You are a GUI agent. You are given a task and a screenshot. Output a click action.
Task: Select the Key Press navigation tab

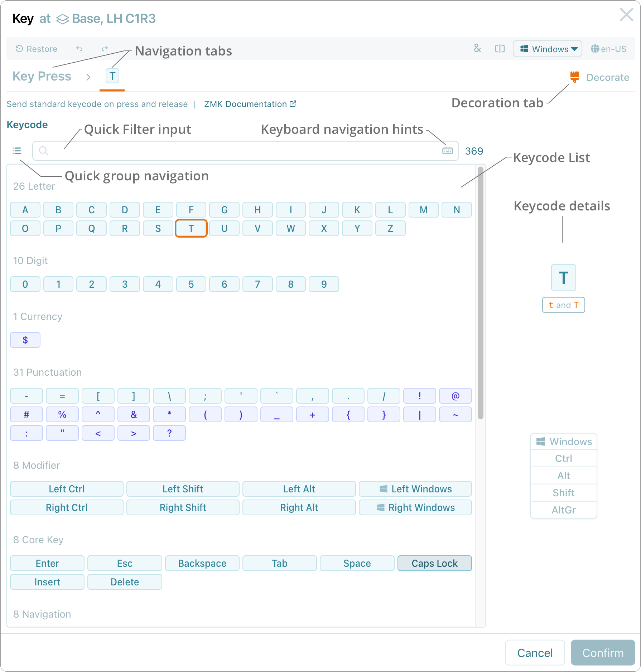tap(42, 76)
